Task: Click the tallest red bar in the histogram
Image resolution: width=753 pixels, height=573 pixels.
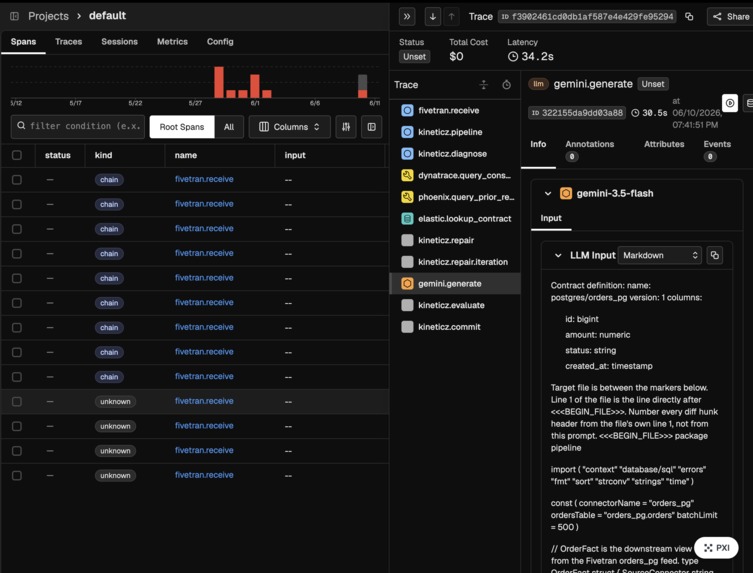Action: [x=219, y=82]
